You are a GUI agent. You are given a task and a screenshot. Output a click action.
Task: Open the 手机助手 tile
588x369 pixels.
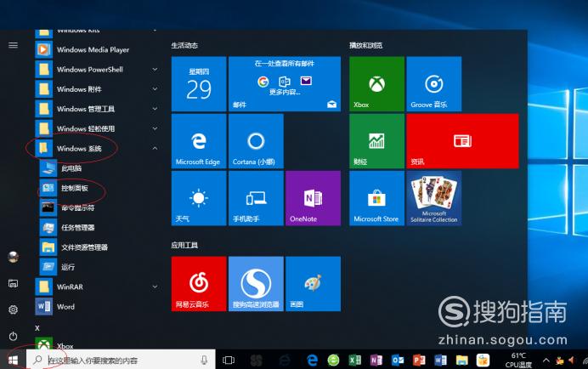click(256, 198)
